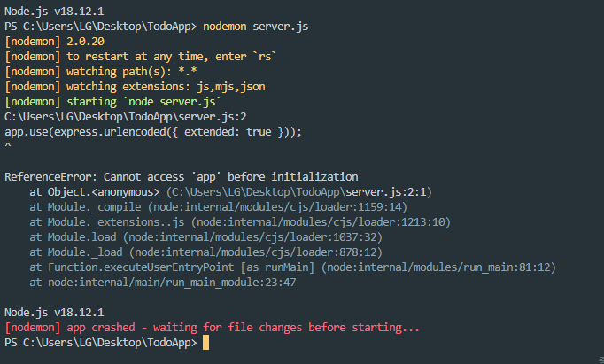Click the 'watching path(s): *.*' line

click(101, 72)
